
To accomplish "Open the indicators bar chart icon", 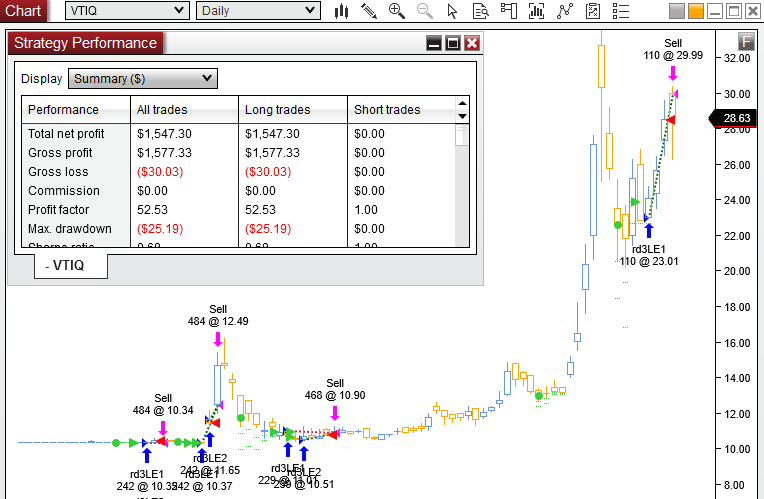I will pos(536,11).
